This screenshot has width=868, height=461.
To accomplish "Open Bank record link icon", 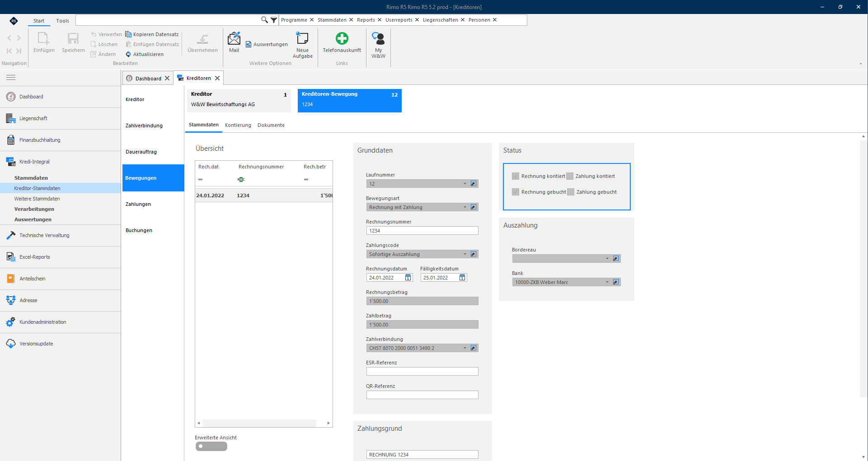I will click(616, 282).
